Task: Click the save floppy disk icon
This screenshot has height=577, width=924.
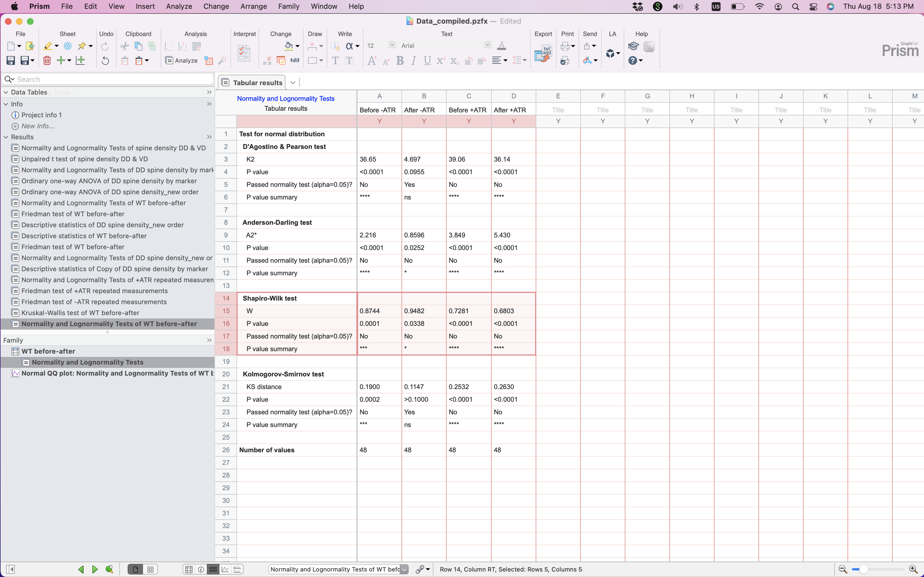Action: (x=11, y=60)
